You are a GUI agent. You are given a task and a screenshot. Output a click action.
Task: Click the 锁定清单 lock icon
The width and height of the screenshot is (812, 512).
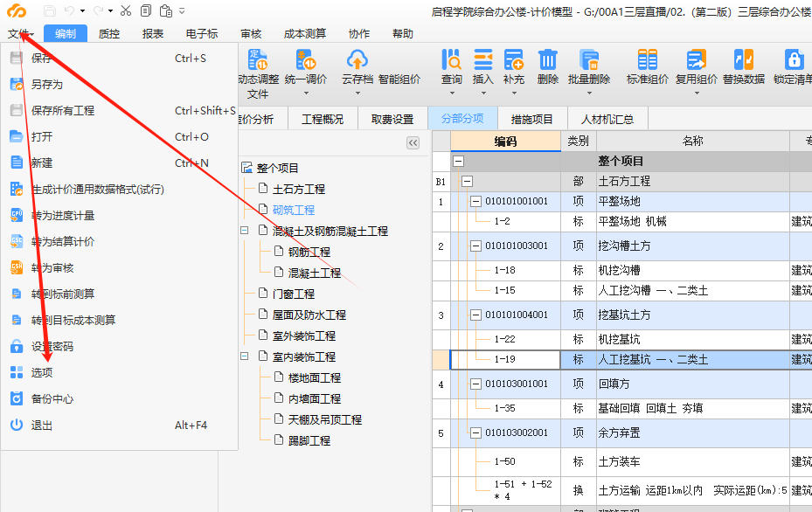tap(794, 60)
